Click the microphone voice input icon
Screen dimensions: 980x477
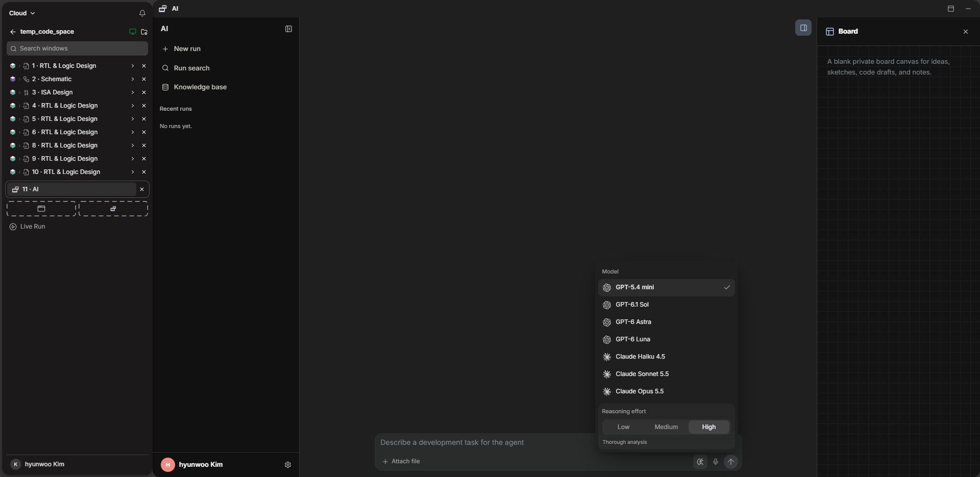pyautogui.click(x=716, y=462)
